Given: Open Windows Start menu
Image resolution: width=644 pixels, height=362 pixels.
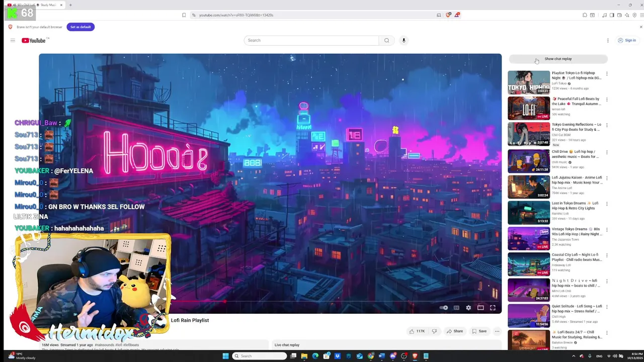Looking at the screenshot, I should pos(225,356).
